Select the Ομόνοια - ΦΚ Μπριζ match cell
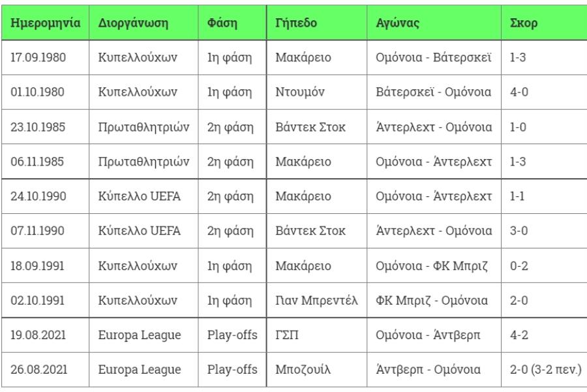Screen dimensions: 587x392 click(434, 266)
